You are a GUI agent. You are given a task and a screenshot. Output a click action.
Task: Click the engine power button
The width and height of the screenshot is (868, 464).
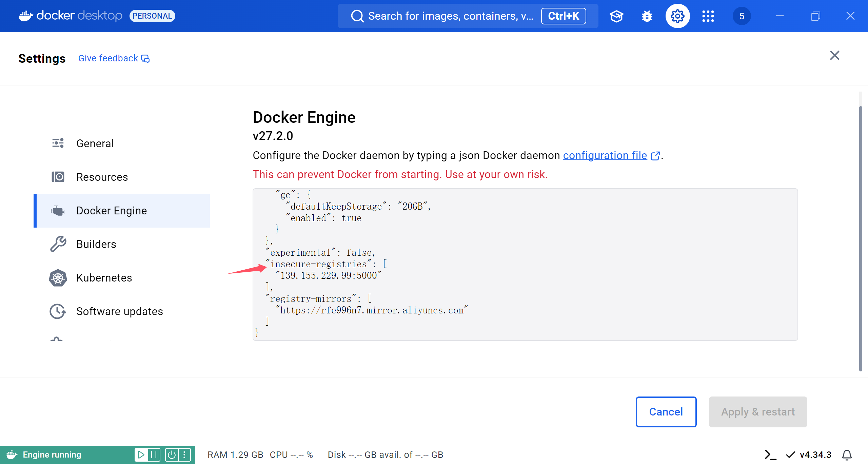coord(172,455)
